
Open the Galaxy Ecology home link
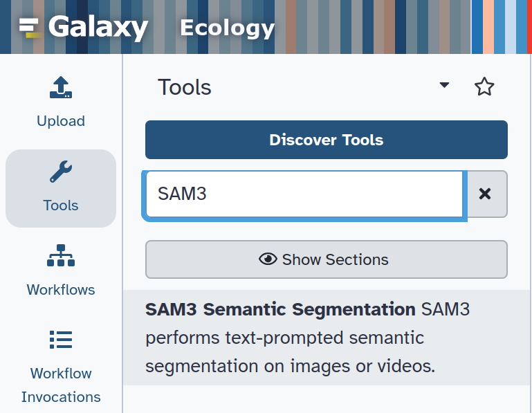pyautogui.click(x=147, y=27)
